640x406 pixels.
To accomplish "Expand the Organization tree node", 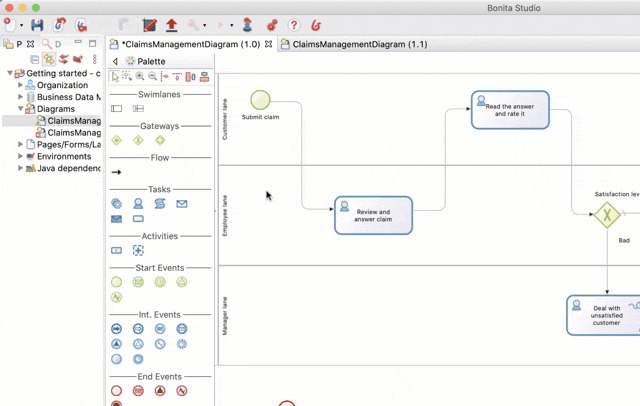I will coord(21,85).
